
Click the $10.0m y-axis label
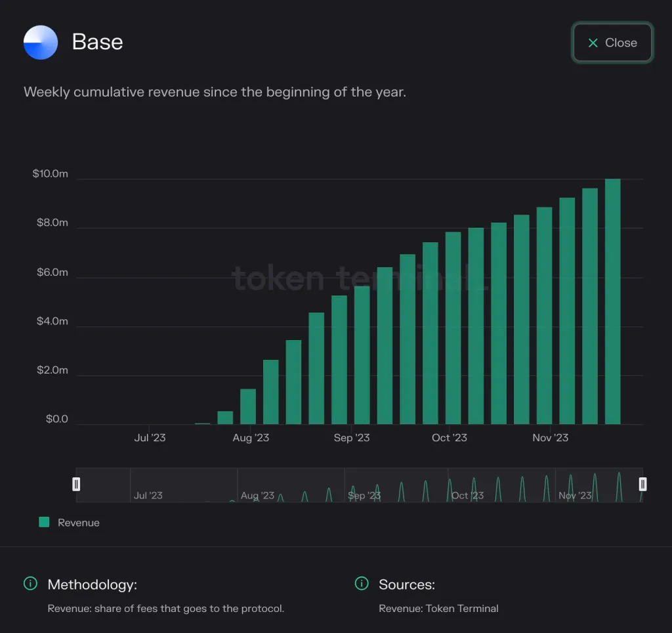(x=50, y=174)
